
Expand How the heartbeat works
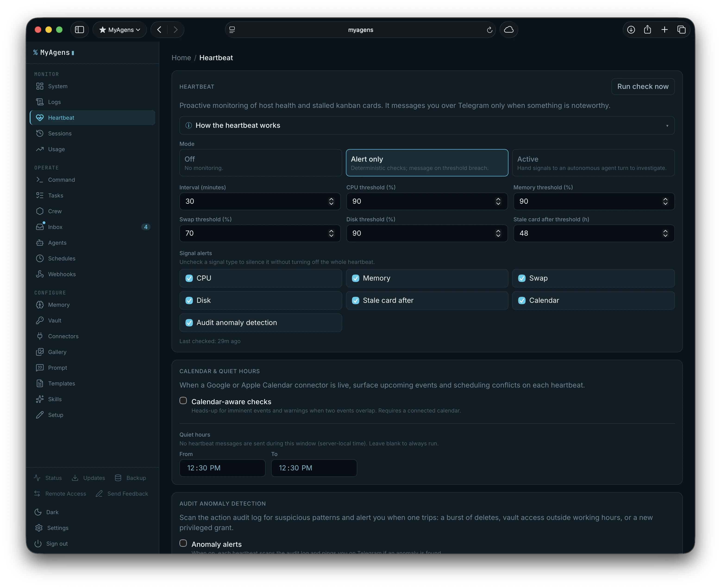tap(427, 126)
